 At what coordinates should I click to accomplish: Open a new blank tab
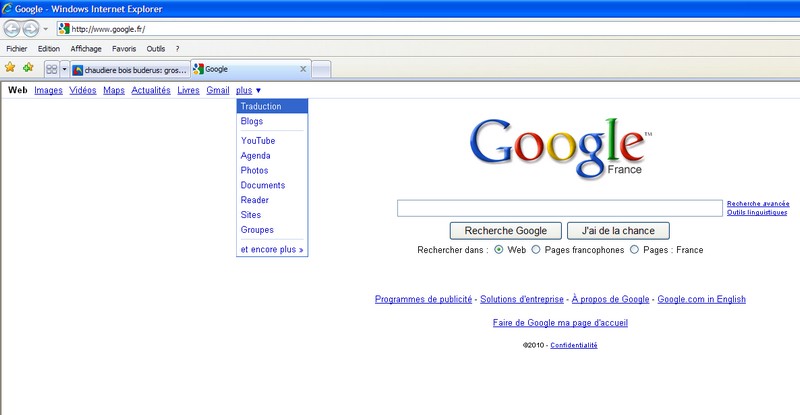[x=321, y=69]
